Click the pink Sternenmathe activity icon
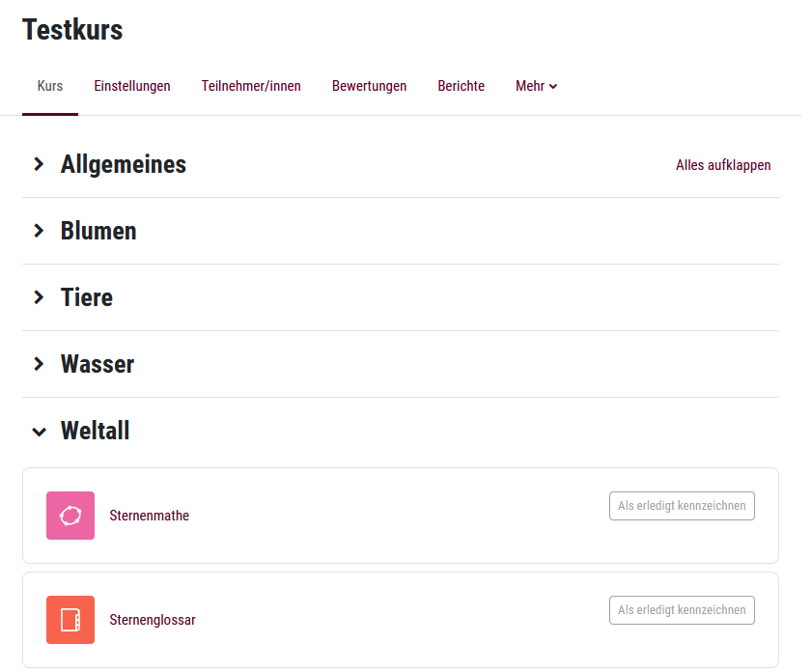 [x=70, y=516]
